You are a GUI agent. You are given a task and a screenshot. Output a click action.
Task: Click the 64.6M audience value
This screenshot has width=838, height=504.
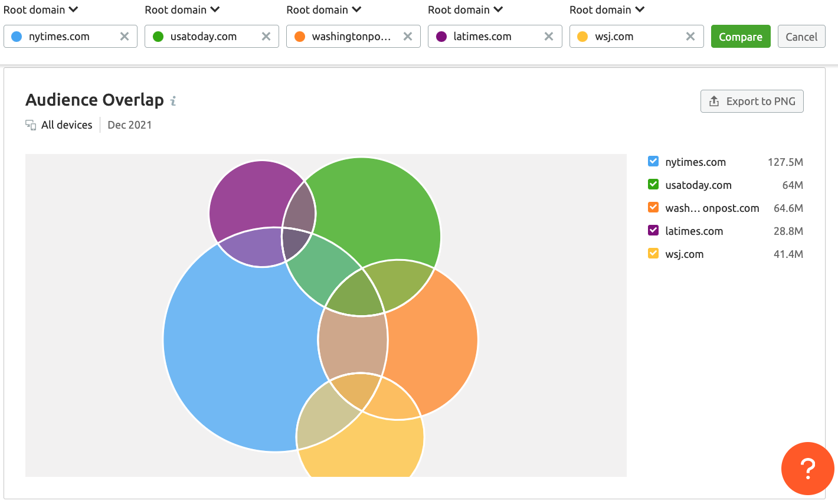[788, 208]
